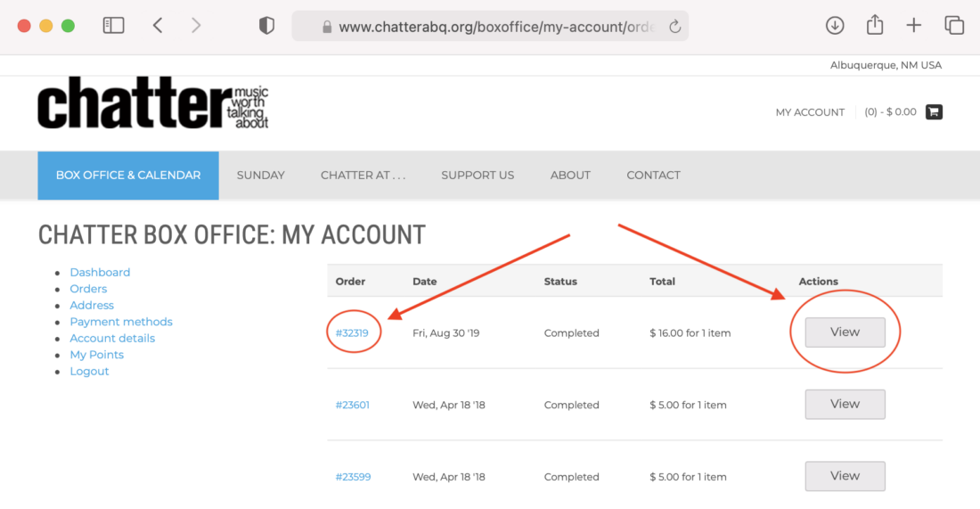This screenshot has width=980, height=509.
Task: Go forward with the forward arrow
Action: (196, 26)
